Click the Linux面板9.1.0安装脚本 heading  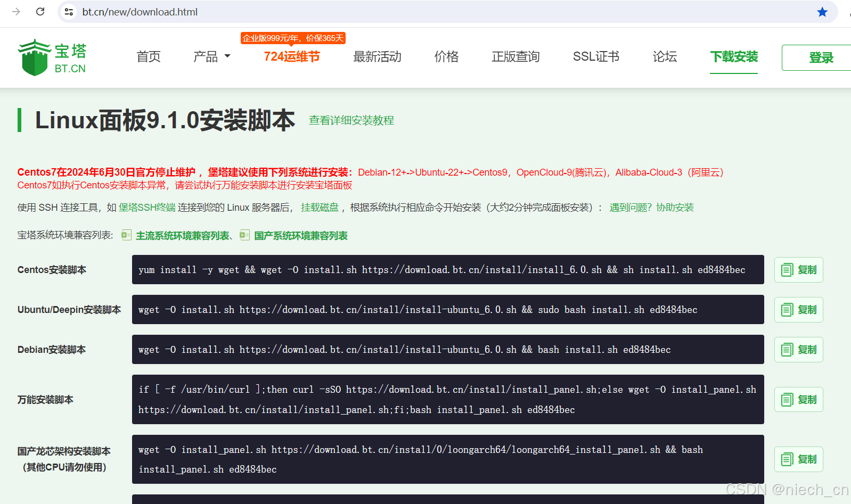[165, 120]
